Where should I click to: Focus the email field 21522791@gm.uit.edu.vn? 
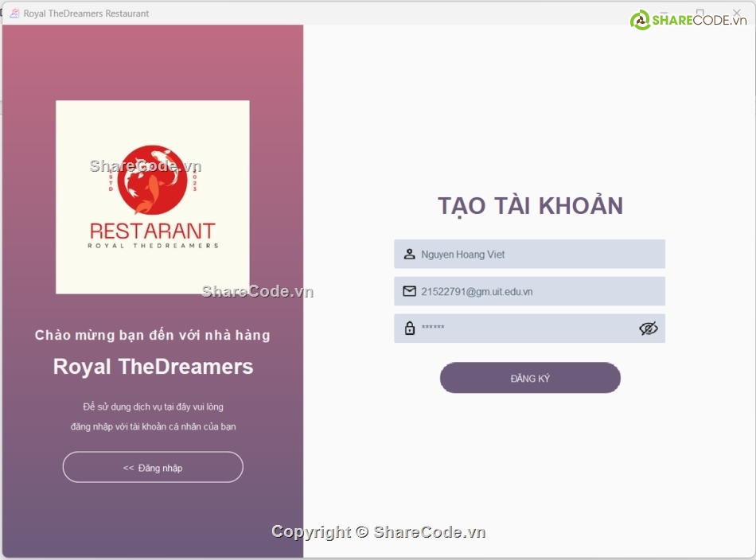529,291
